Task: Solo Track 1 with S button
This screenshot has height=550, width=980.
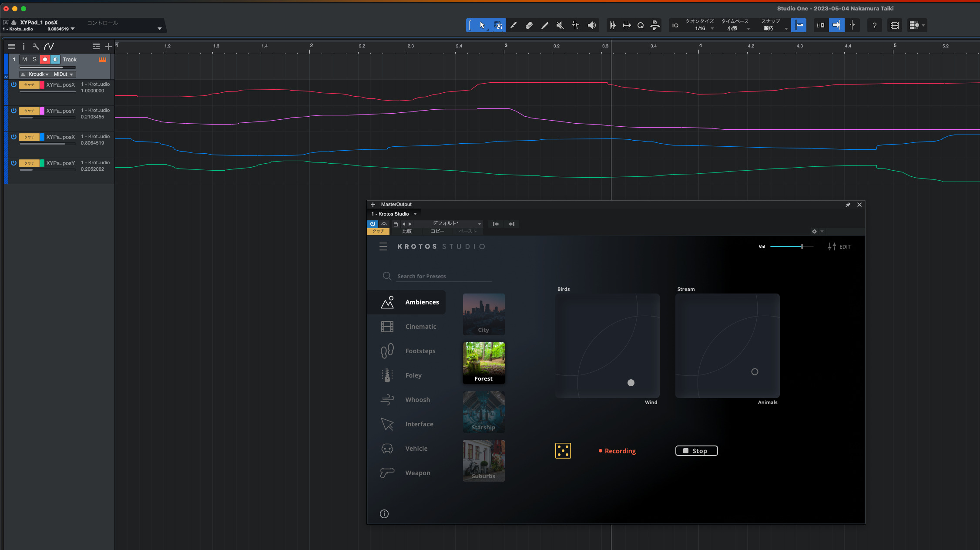Action: 34,59
